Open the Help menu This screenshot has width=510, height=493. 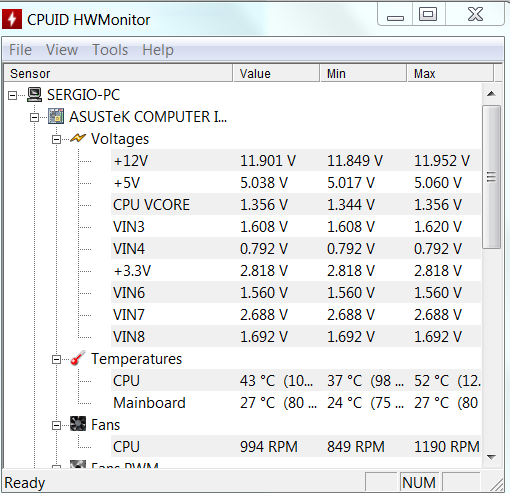[158, 50]
